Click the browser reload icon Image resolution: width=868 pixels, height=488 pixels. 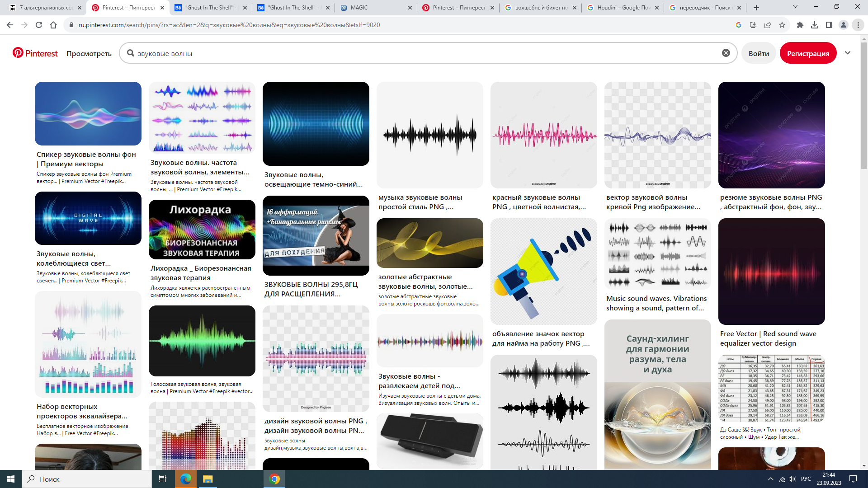click(39, 25)
